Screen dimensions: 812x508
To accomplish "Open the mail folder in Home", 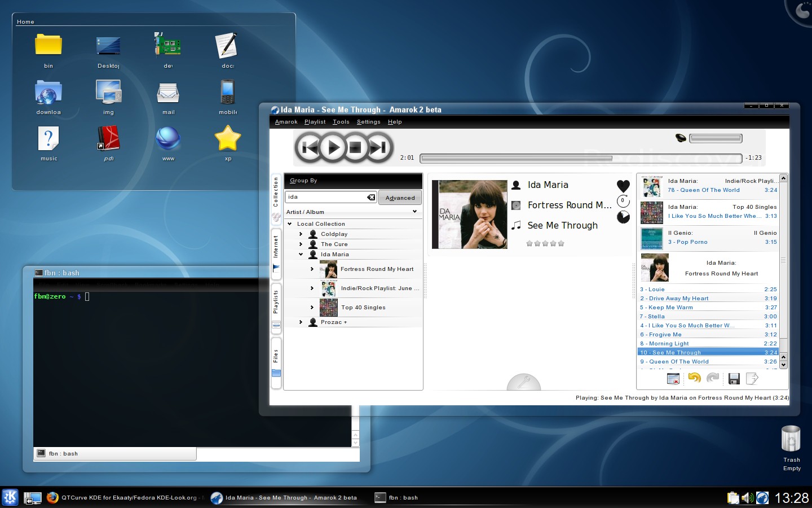I will point(168,97).
